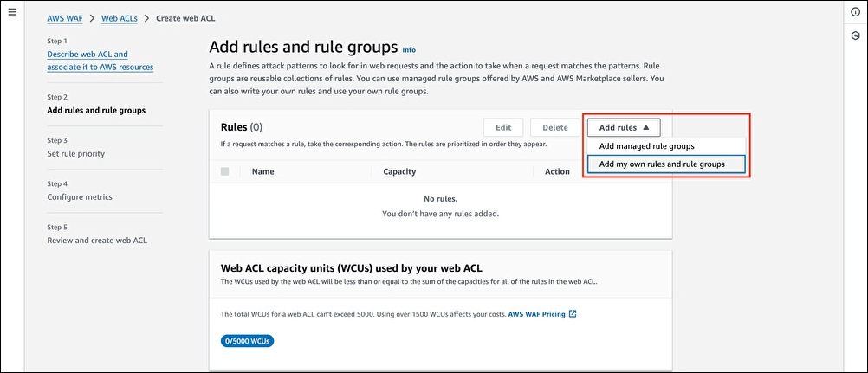Image resolution: width=868 pixels, height=373 pixels.
Task: Click the Capacity column header
Action: point(399,171)
